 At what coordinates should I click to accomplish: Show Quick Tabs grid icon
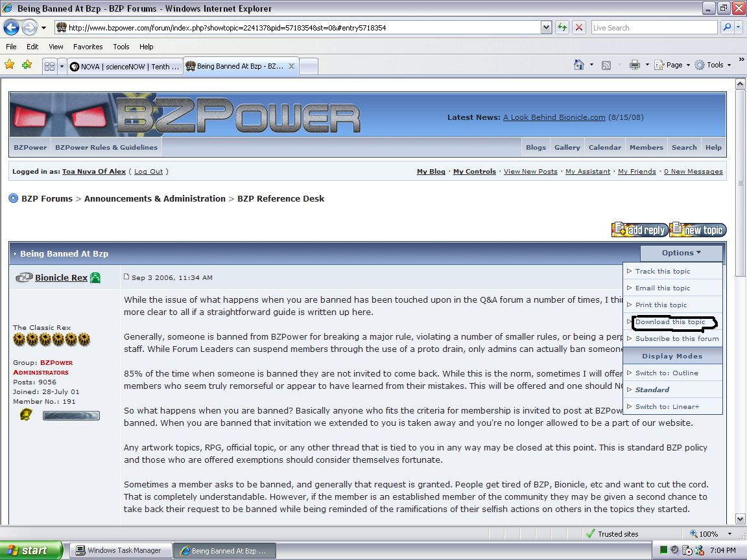click(x=49, y=66)
